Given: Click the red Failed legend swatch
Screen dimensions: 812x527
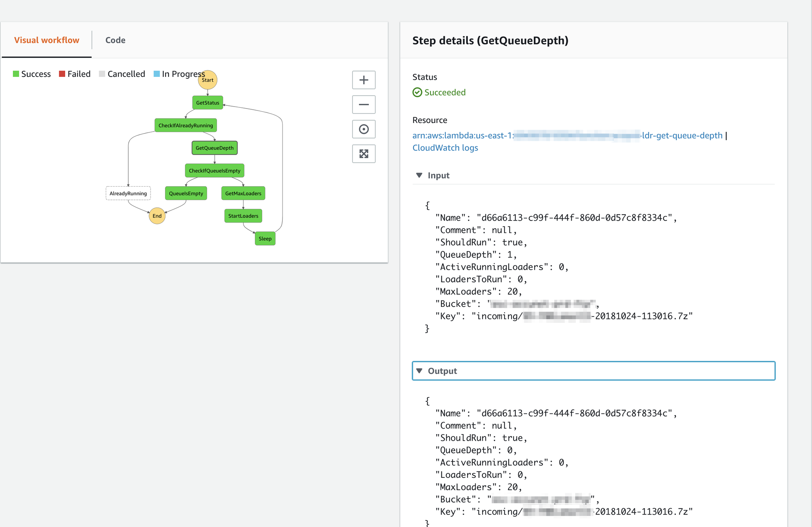Looking at the screenshot, I should 62,74.
